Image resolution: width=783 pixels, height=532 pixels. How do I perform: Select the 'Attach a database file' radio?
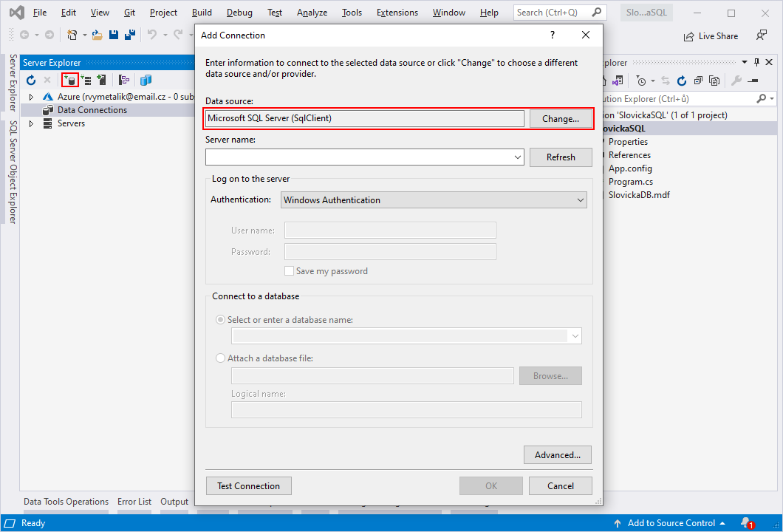[x=220, y=358]
